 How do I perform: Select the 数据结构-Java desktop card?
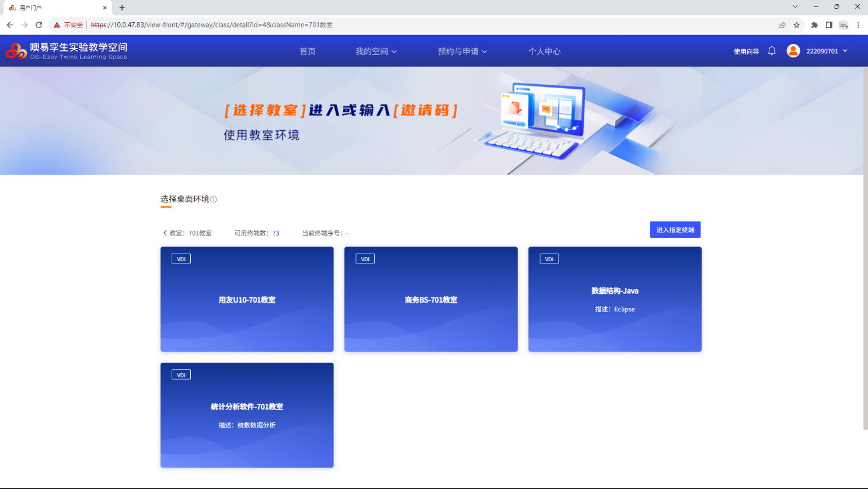coord(615,299)
